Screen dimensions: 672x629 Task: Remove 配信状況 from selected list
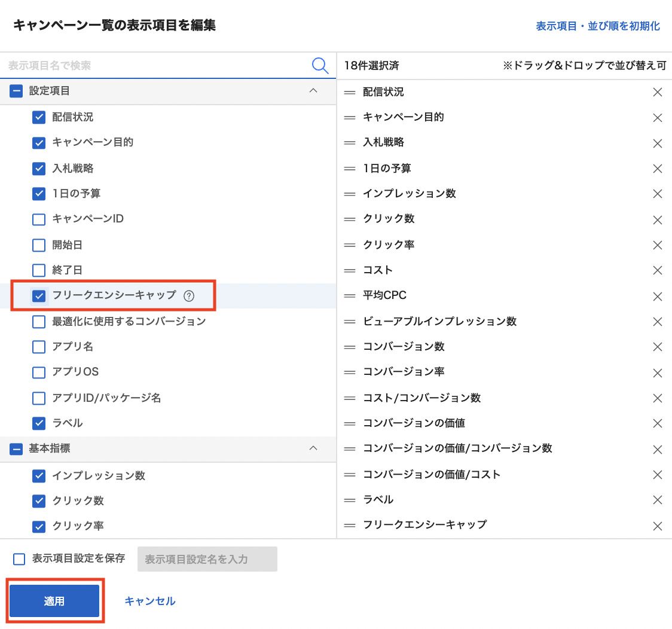click(658, 92)
